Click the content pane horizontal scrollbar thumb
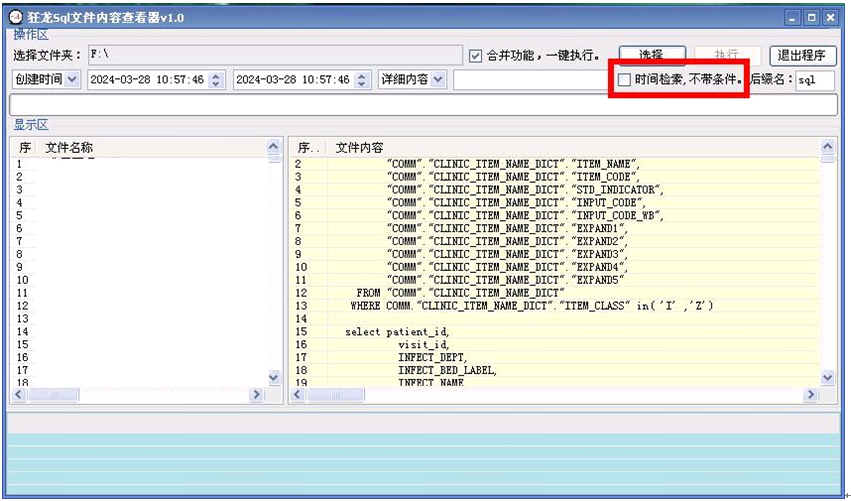851x501 pixels. point(335,395)
